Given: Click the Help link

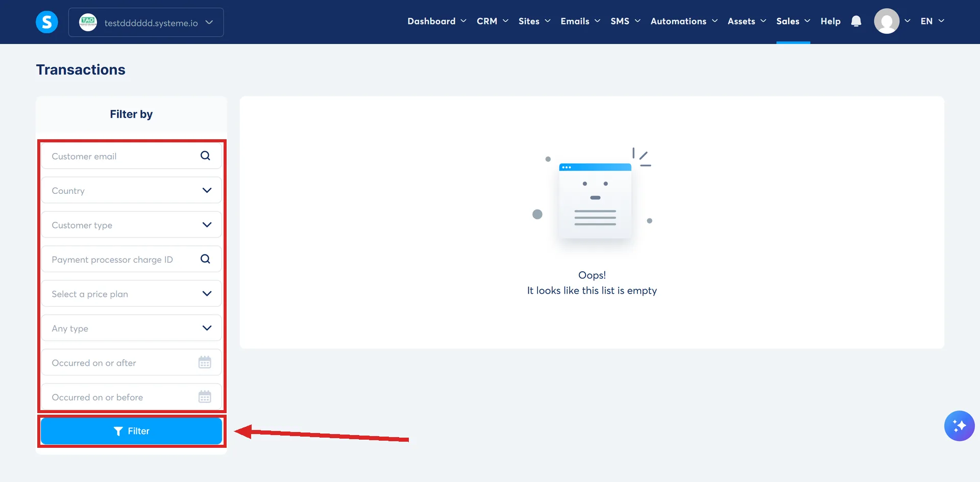Looking at the screenshot, I should (x=830, y=21).
